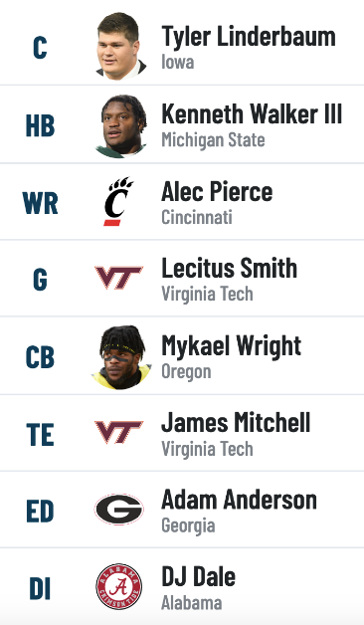Viewport: 364px width, 625px height.
Task: Click Tyler Linderbaum's headshot photo
Action: (x=119, y=46)
